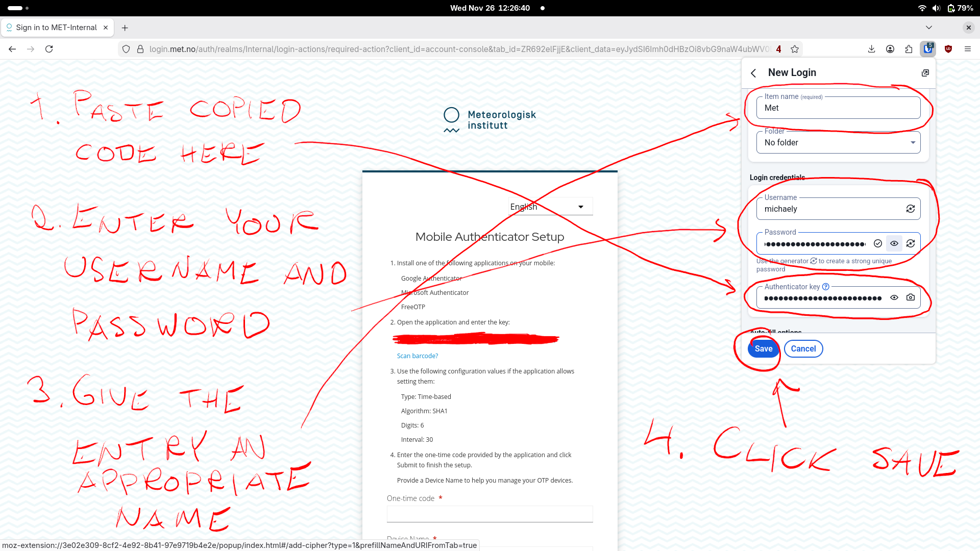Generate a password with the generator icon

point(910,243)
